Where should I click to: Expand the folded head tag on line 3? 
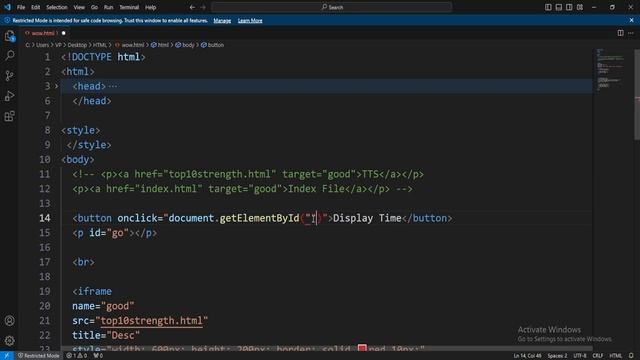click(x=57, y=86)
